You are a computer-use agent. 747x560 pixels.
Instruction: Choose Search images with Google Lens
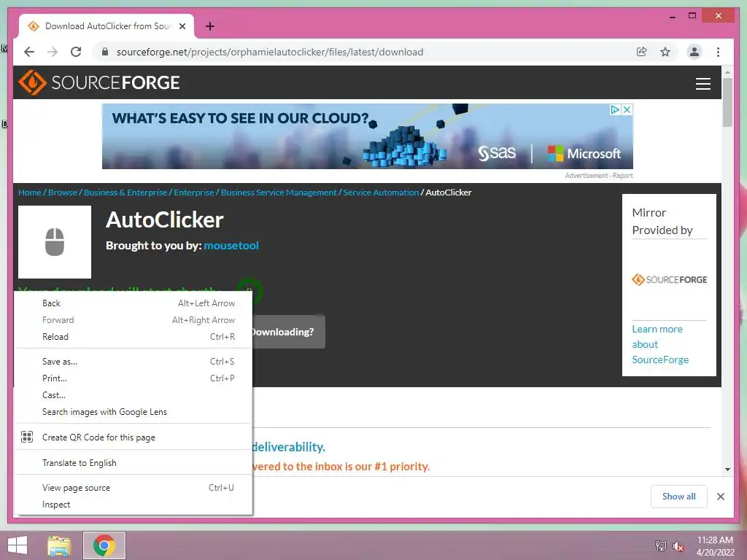click(x=133, y=412)
